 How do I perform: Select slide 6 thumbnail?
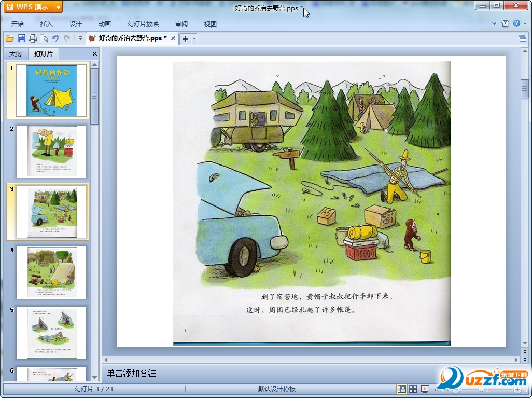[51, 374]
